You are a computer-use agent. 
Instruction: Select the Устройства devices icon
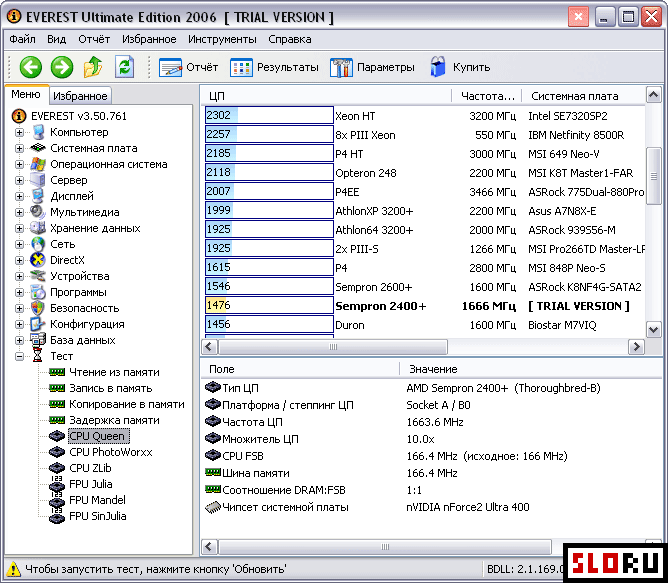pyautogui.click(x=37, y=276)
